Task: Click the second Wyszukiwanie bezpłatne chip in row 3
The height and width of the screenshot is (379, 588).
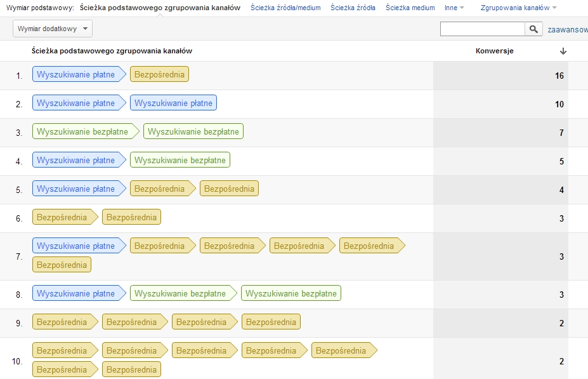Action: point(193,132)
